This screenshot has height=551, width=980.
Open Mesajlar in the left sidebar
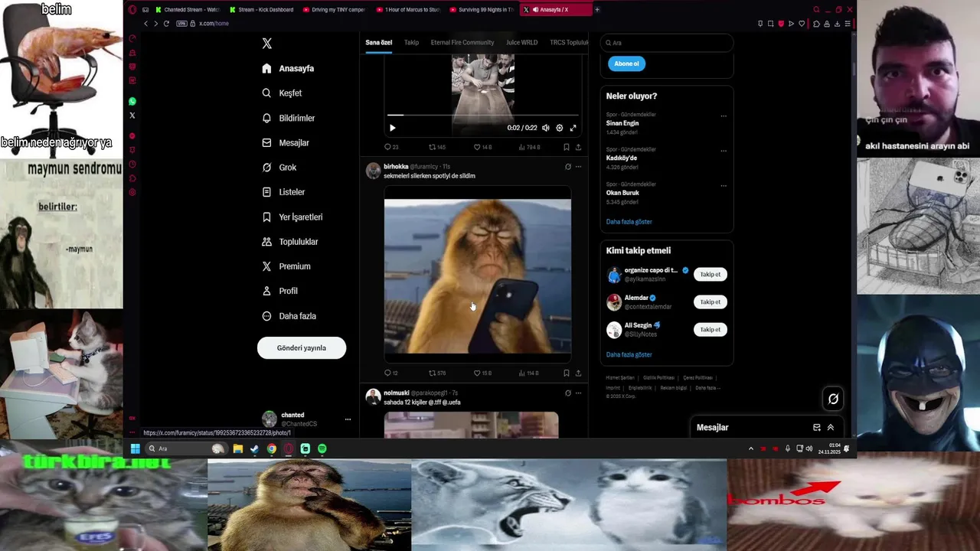[x=286, y=143]
